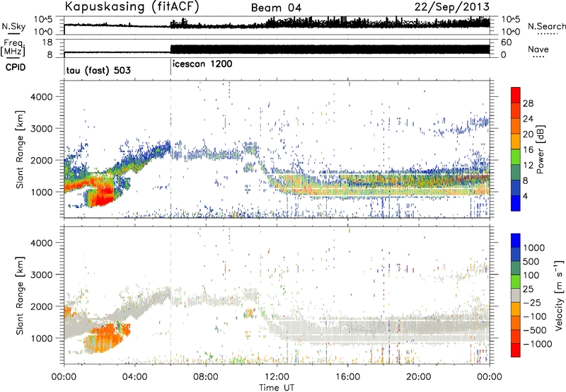Click the date '22/Sep/2013'

click(x=452, y=7)
